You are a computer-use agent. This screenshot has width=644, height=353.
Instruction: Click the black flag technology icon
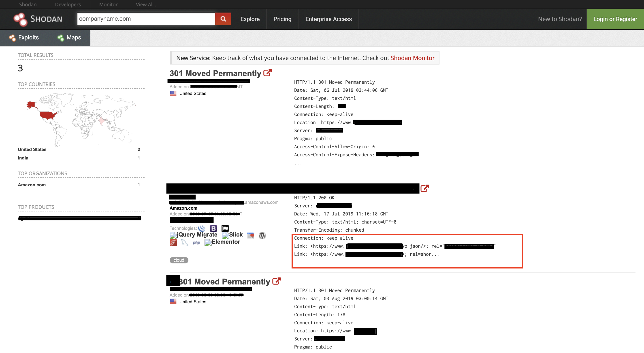pyautogui.click(x=225, y=228)
